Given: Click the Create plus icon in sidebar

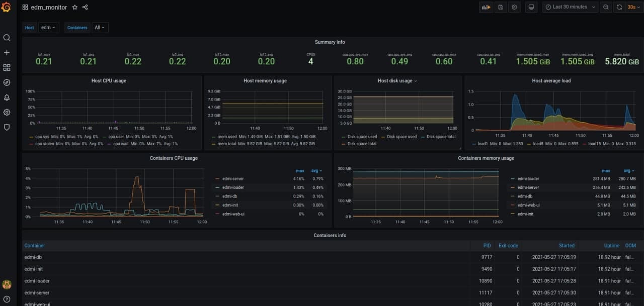Looking at the screenshot, I should pyautogui.click(x=7, y=53).
